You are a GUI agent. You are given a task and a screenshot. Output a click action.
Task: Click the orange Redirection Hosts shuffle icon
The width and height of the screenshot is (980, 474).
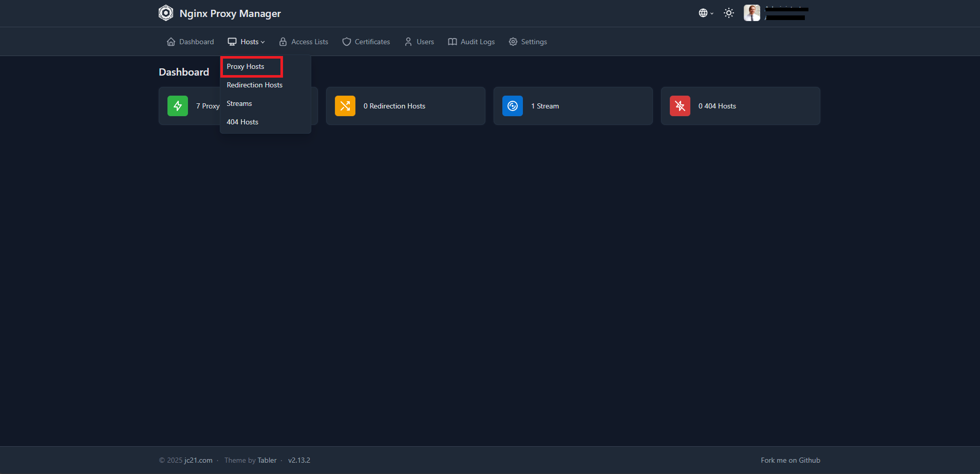pos(345,106)
